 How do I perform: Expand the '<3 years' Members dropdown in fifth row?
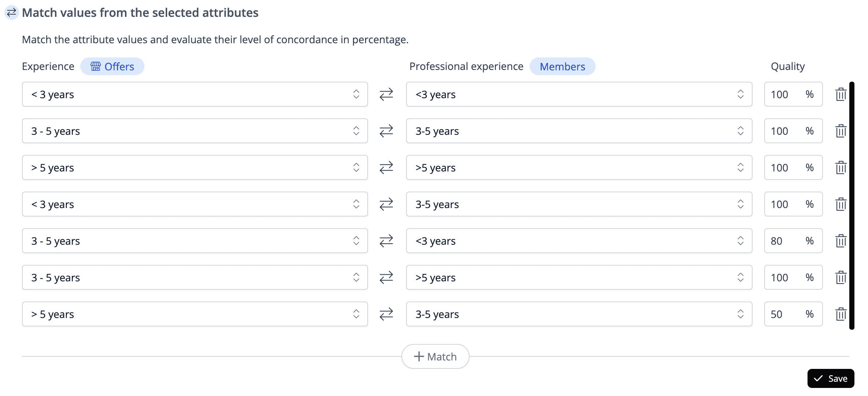click(x=579, y=241)
